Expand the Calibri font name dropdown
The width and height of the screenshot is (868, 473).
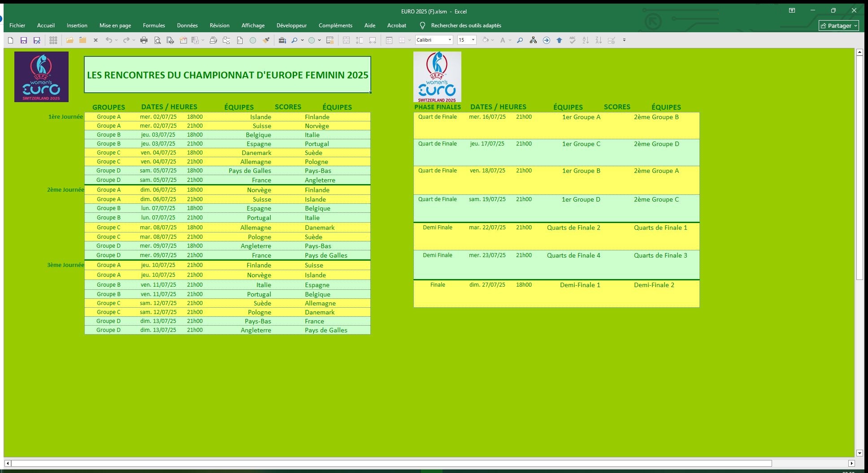click(450, 40)
